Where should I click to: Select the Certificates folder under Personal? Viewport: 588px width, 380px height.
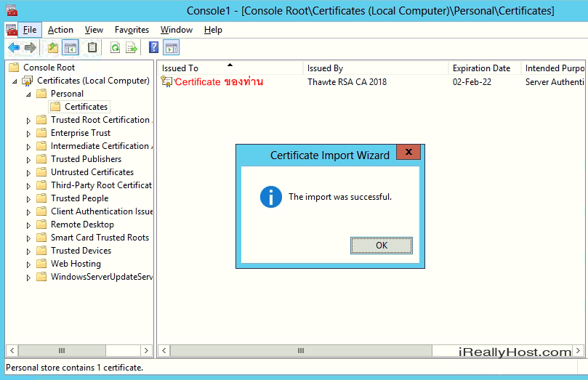79,106
